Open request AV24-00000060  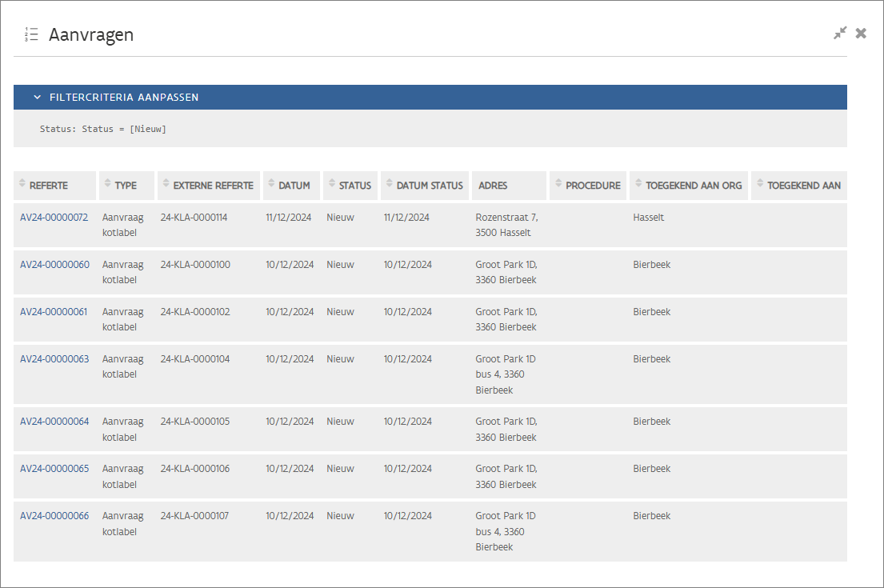[54, 265]
